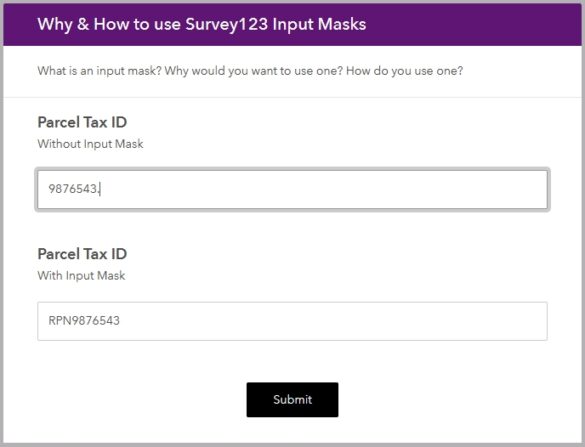This screenshot has height=447, width=585.
Task: Click the survey title in the purple header
Action: click(x=201, y=24)
